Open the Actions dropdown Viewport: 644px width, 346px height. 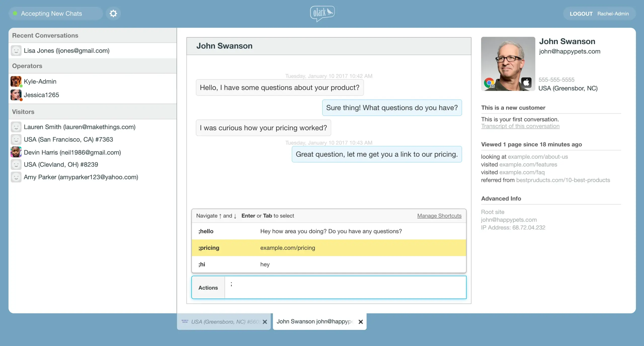click(x=208, y=288)
